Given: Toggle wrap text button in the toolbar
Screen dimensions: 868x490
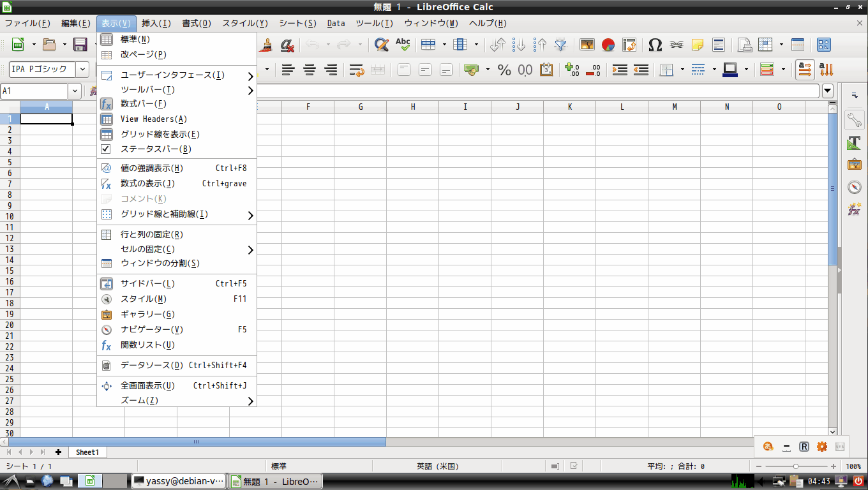Looking at the screenshot, I should [357, 70].
